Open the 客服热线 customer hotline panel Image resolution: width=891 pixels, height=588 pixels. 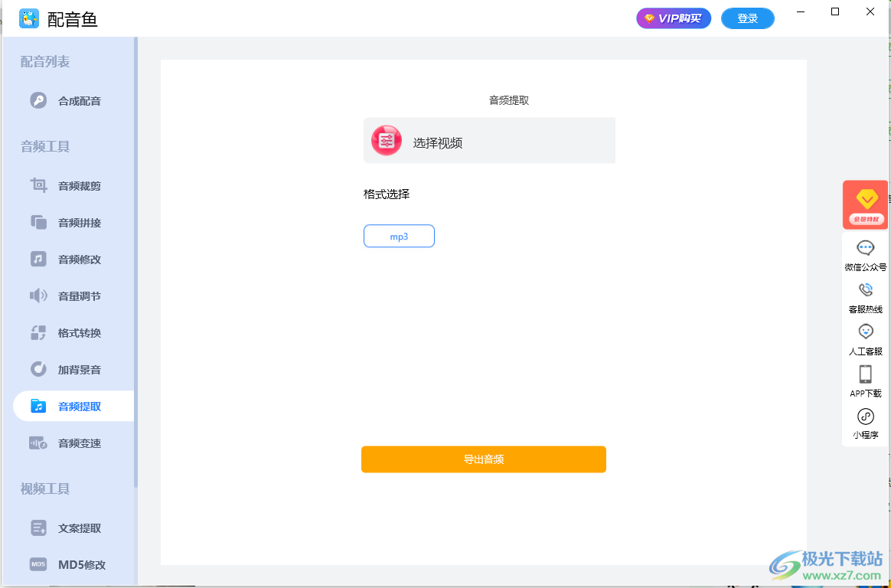(x=865, y=296)
